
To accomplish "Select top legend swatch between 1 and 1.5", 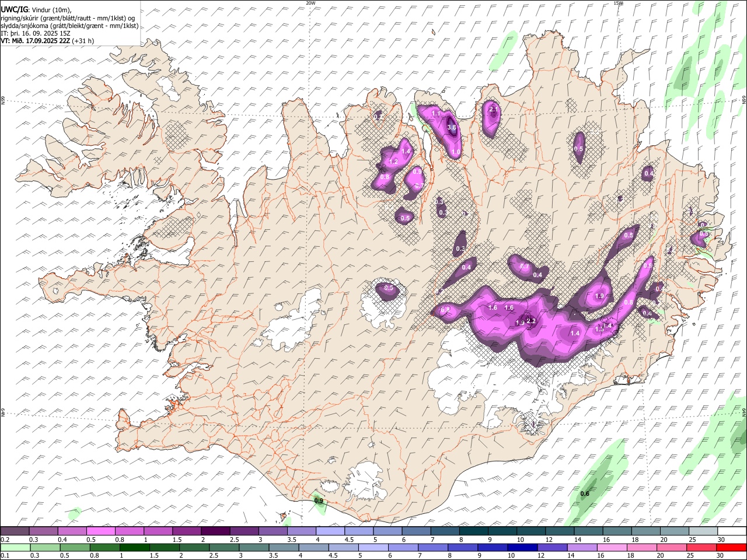I will [x=158, y=531].
